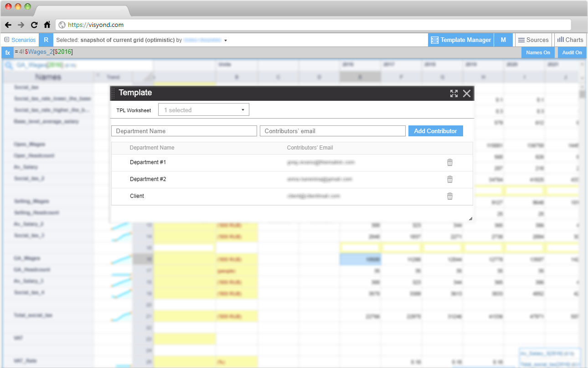Click the Contributors' Email column header
The height and width of the screenshot is (368, 588).
310,148
